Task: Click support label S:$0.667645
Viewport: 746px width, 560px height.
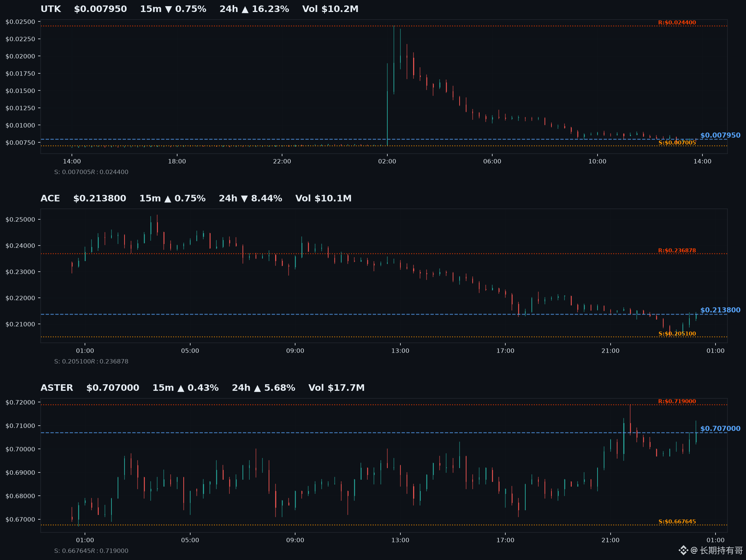Action: point(677,522)
